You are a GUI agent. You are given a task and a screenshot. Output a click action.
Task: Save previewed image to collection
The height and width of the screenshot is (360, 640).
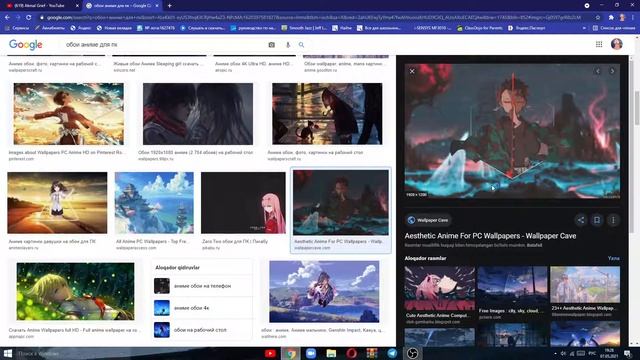click(x=597, y=220)
